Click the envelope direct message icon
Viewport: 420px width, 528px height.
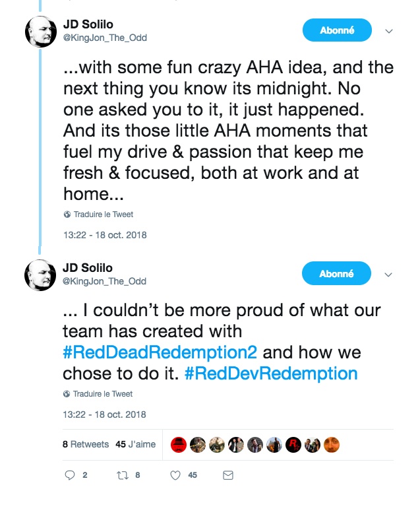tap(227, 475)
